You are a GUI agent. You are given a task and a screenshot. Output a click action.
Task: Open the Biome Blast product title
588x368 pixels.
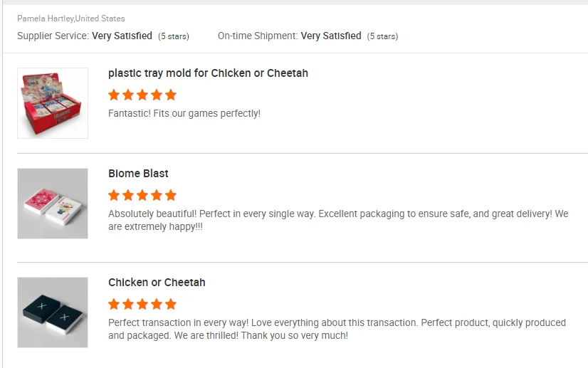coord(138,174)
